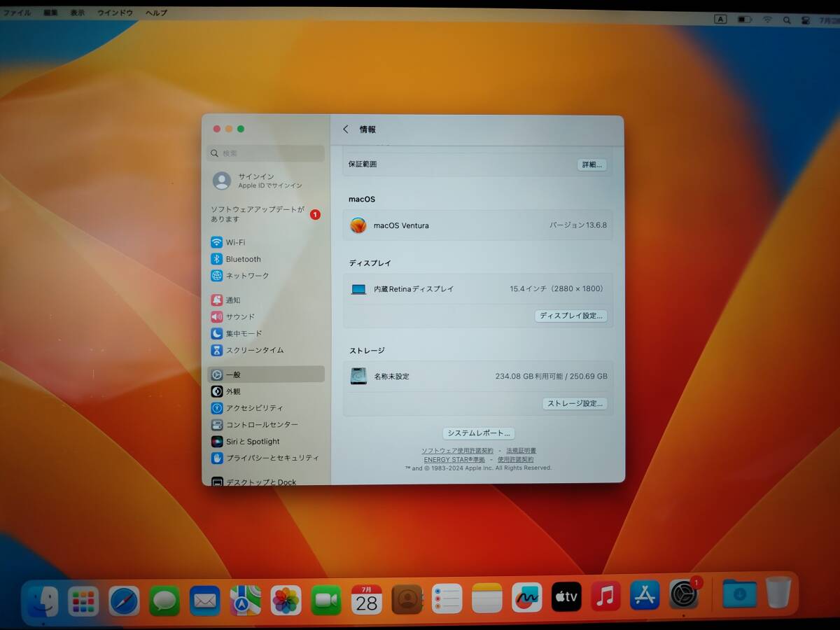Open Apple TV from the Dock
The width and height of the screenshot is (840, 630).
(566, 597)
